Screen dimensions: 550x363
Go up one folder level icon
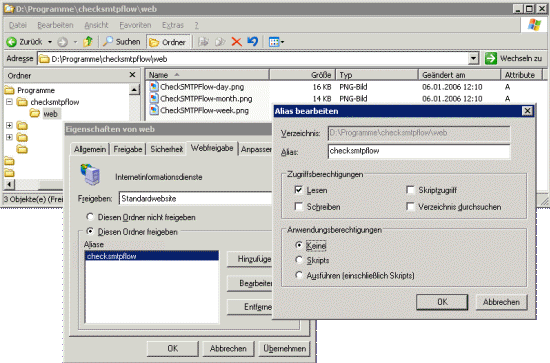[88, 42]
